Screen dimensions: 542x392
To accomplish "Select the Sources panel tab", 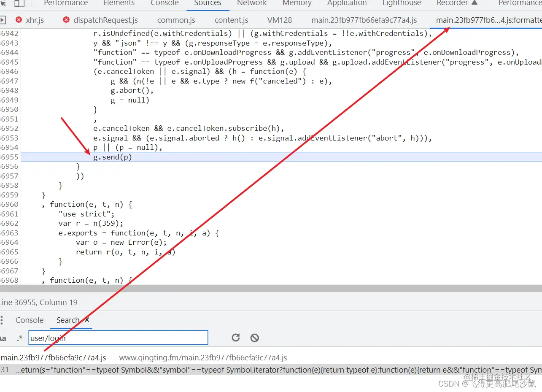I will 208,3.
